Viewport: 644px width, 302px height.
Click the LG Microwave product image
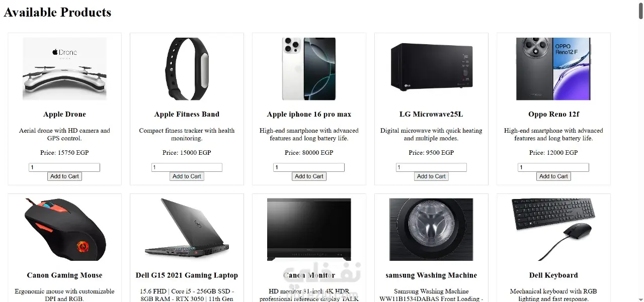431,69
